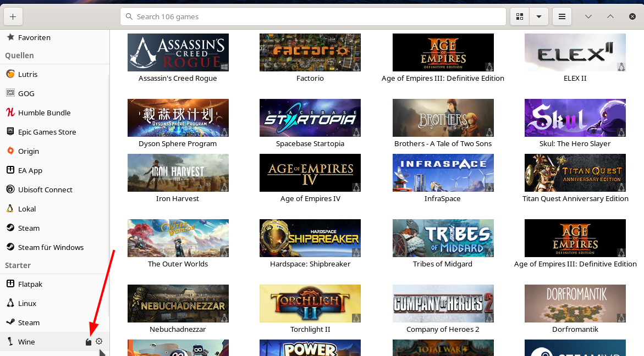
Task: Click the InfraSpace title text
Action: tap(442, 198)
